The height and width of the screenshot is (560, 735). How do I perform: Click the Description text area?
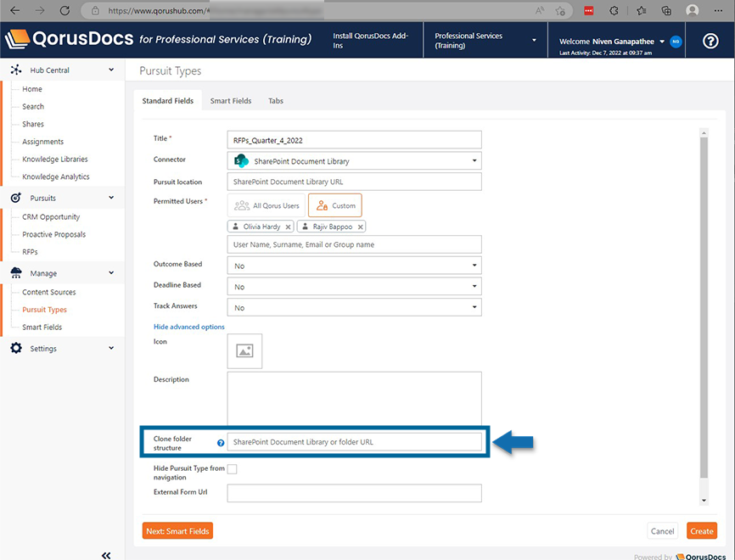point(355,399)
